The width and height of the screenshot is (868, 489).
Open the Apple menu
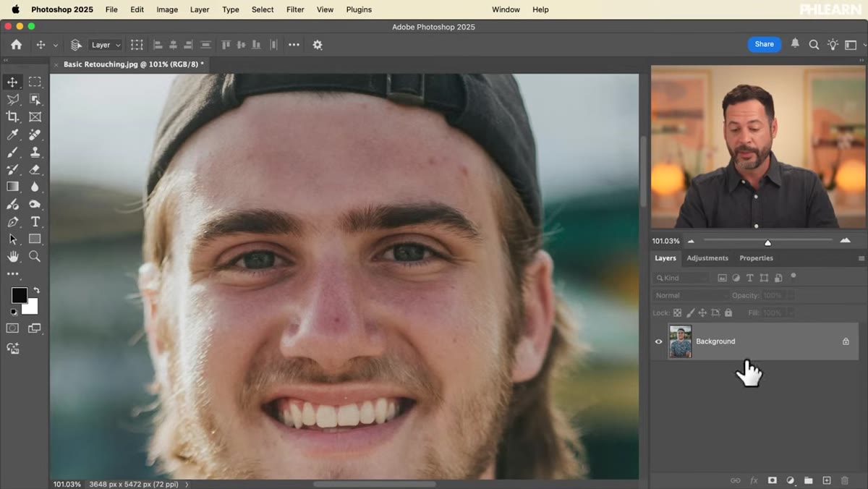15,9
